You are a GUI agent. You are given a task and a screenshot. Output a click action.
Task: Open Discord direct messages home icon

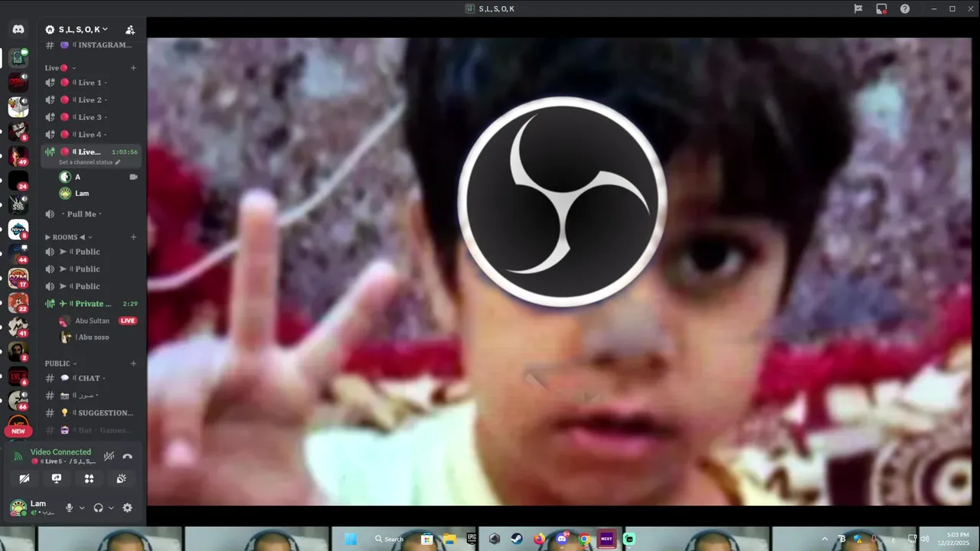coord(18,29)
